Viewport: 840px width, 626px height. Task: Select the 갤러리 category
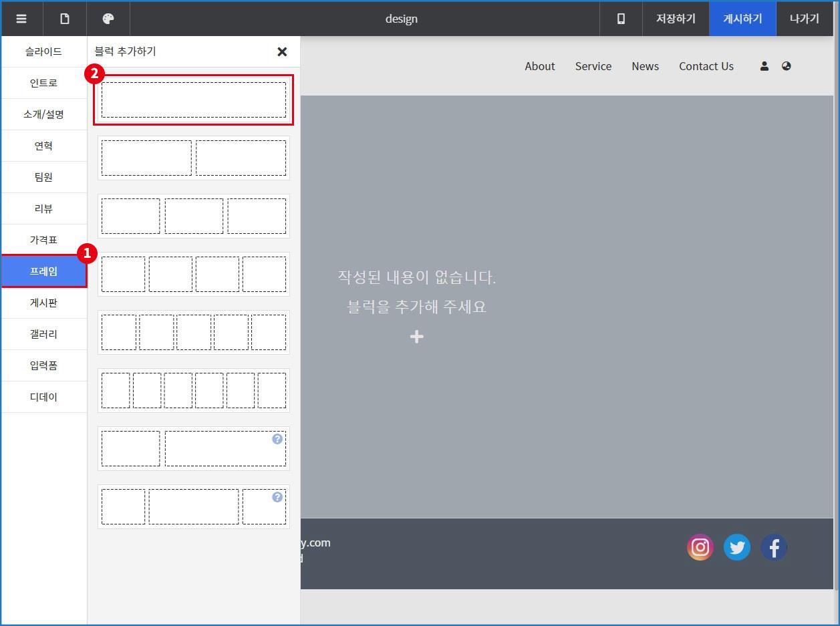tap(43, 334)
